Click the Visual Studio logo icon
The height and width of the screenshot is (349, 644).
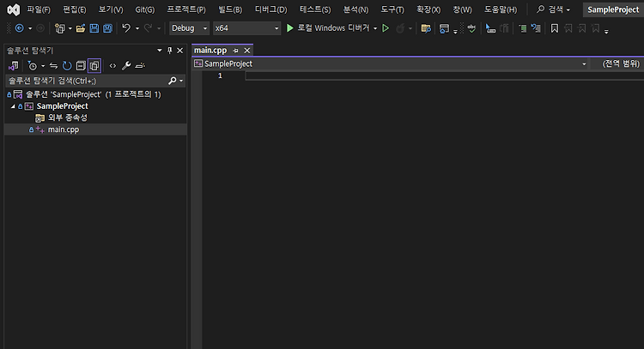[13, 9]
